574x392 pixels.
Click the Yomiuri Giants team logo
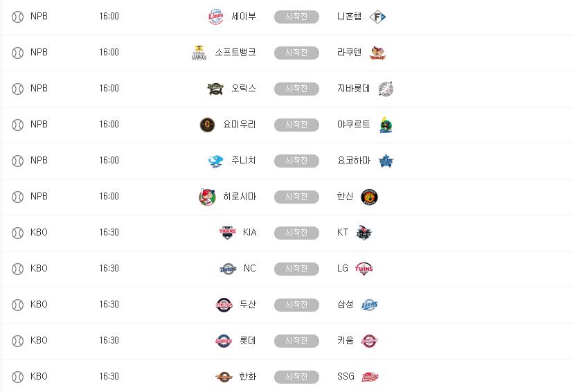[x=207, y=125]
